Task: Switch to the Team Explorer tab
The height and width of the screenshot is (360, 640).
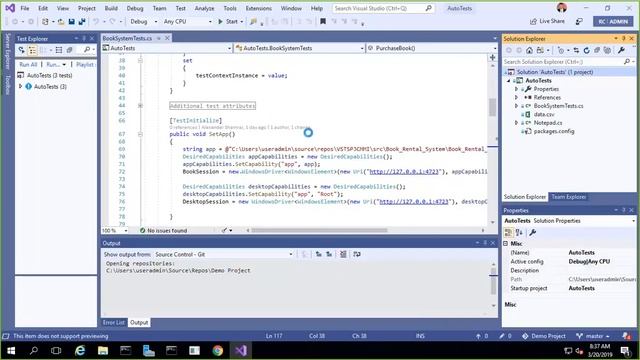Action: pos(569,197)
